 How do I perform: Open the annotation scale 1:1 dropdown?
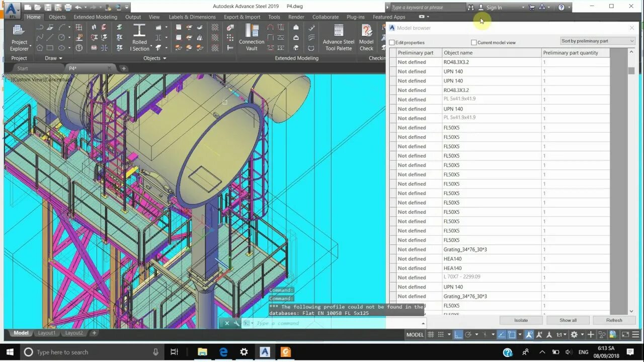tap(560, 334)
